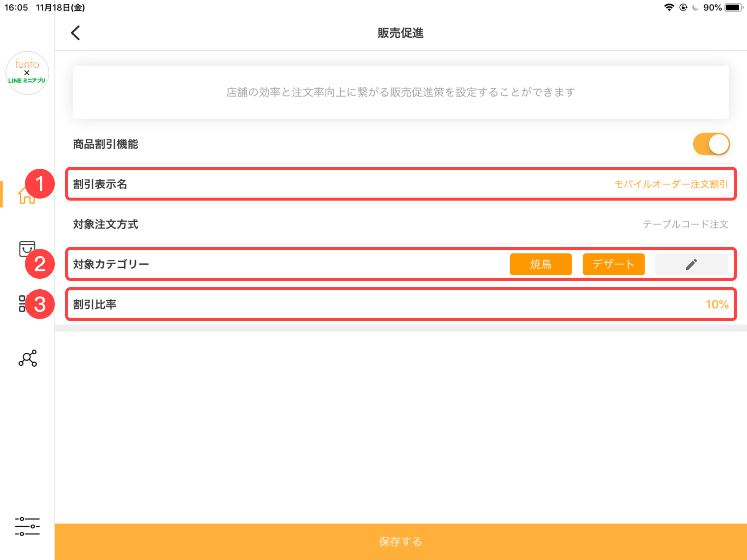Open the network connections icon in the sidebar
The width and height of the screenshot is (747, 560).
pyautogui.click(x=27, y=358)
